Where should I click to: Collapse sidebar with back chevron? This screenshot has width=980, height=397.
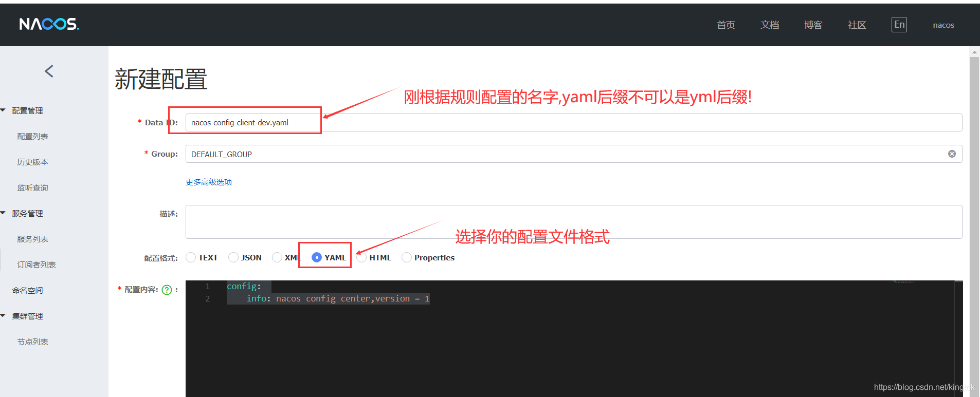[x=49, y=71]
